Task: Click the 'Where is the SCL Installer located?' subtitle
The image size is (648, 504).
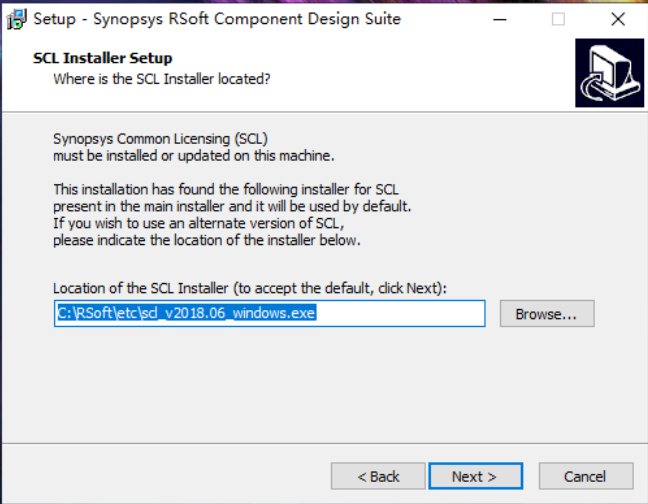Action: [x=161, y=77]
